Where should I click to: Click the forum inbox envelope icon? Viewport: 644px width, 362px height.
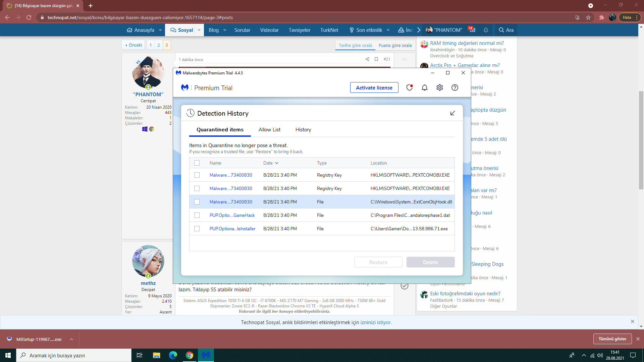[472, 30]
